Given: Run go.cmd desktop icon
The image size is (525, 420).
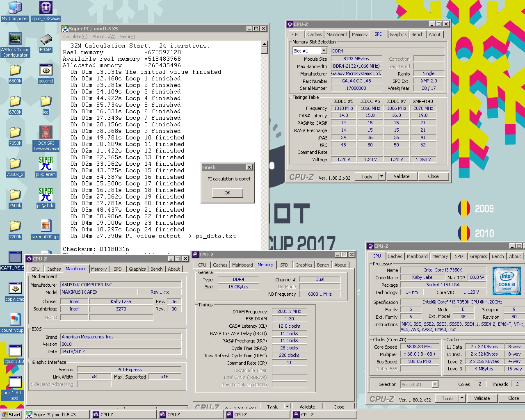Looking at the screenshot, I should point(46,74).
